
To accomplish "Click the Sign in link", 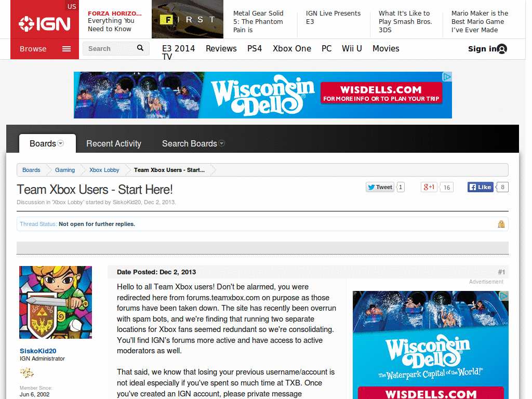I will [x=482, y=49].
